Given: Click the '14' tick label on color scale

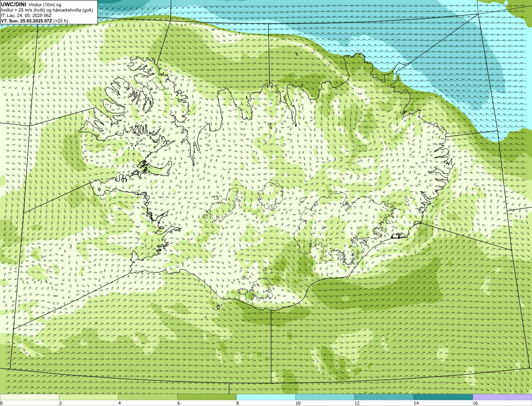Looking at the screenshot, I should click(416, 403).
